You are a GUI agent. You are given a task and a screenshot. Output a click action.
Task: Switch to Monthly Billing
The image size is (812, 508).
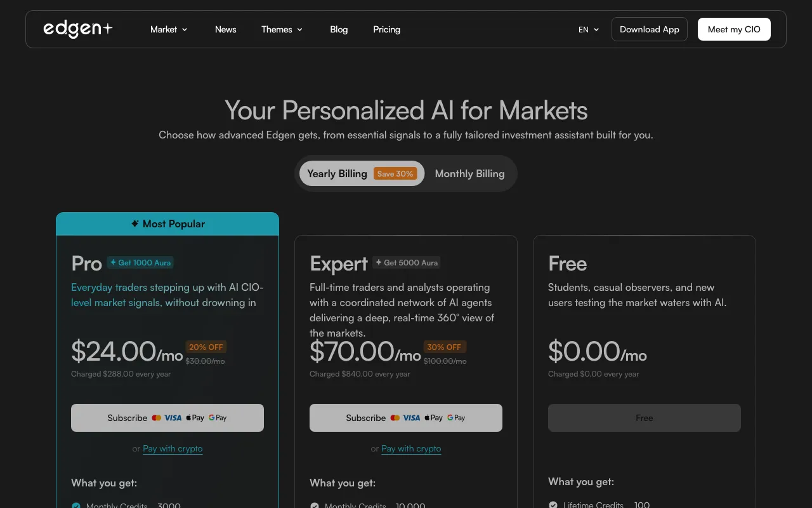click(x=469, y=173)
